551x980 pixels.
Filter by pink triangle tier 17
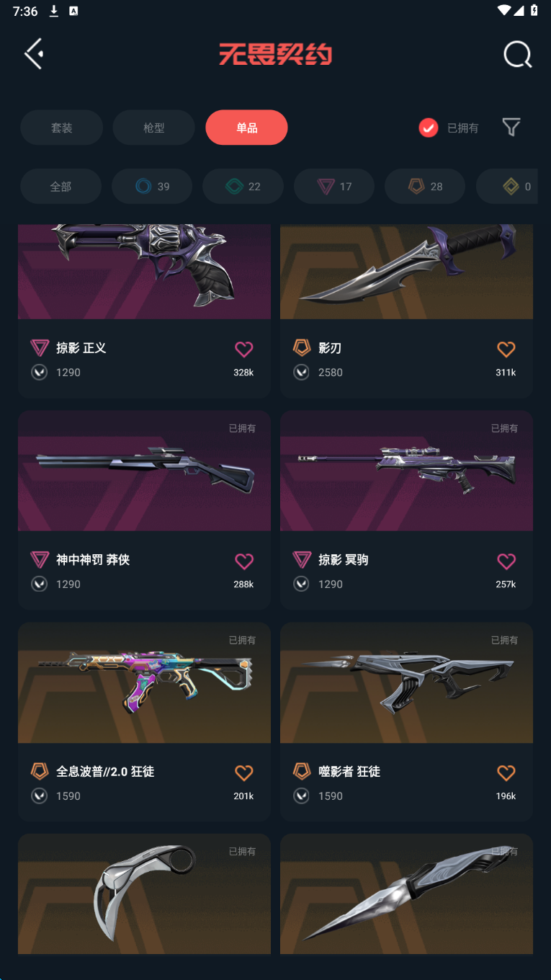[x=334, y=187]
